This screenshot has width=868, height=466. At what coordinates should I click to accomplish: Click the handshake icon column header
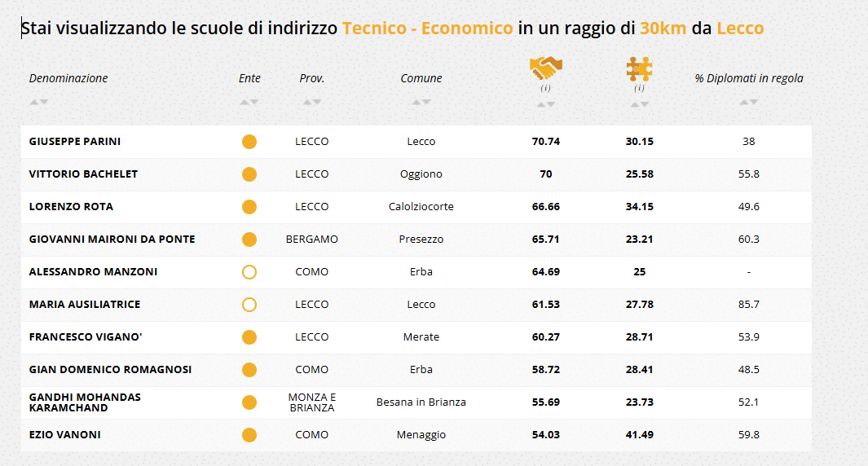pos(546,67)
